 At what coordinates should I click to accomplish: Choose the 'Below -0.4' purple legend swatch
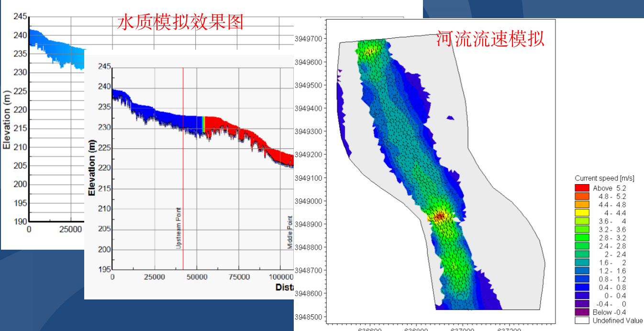pos(582,312)
